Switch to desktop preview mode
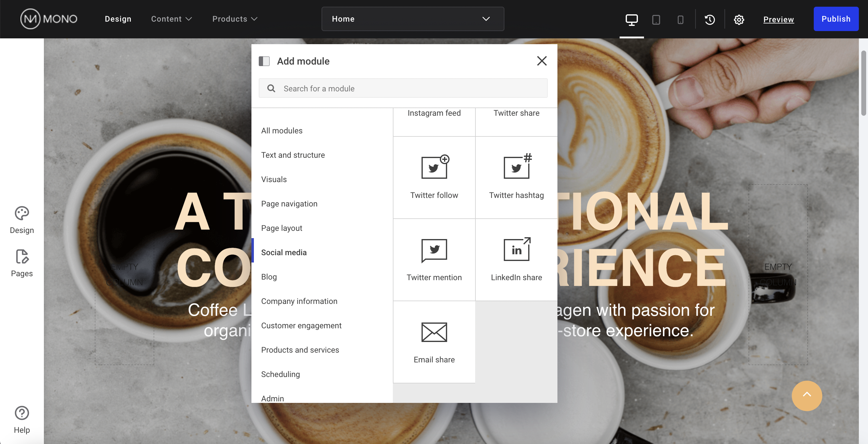This screenshot has height=444, width=868. (x=631, y=19)
